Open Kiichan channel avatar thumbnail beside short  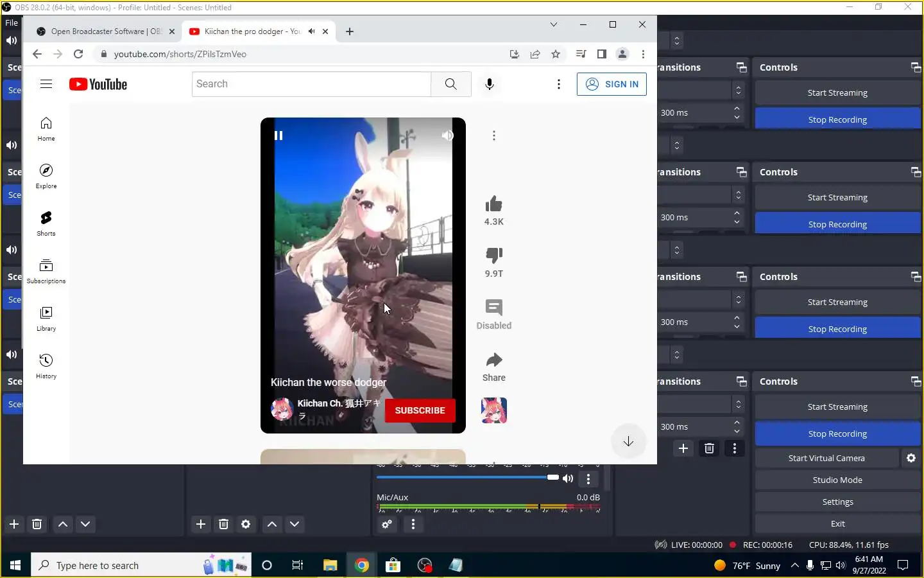(x=494, y=410)
